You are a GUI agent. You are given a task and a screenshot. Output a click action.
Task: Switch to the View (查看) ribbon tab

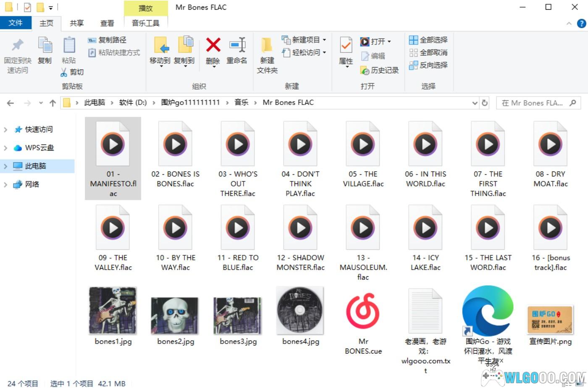(x=107, y=23)
